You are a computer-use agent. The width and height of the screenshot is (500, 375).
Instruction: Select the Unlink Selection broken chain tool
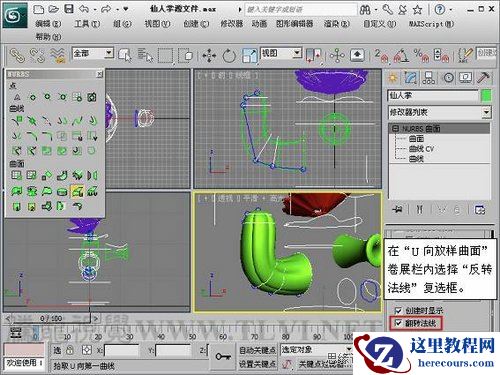click(37, 56)
